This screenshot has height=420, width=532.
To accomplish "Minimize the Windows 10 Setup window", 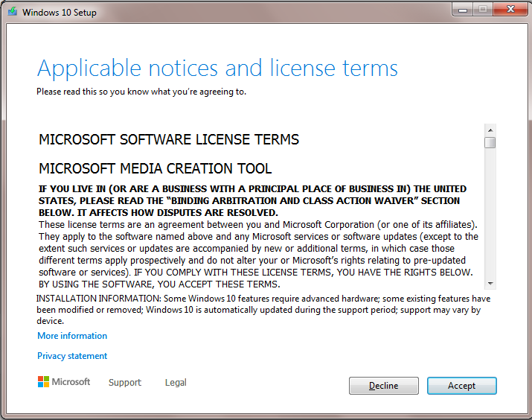I will (x=463, y=10).
